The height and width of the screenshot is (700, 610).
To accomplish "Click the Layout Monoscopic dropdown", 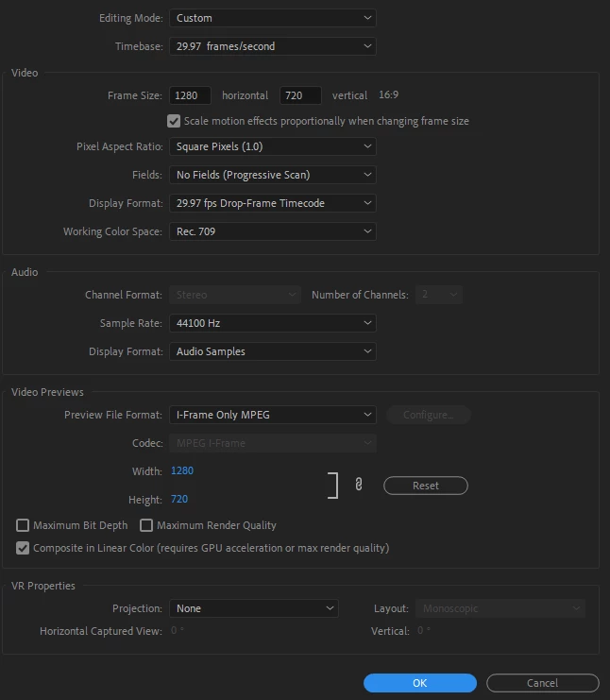I will (500, 608).
